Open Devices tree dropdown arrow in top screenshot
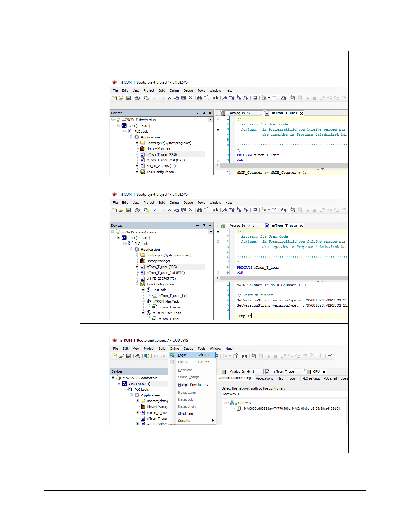The image size is (411, 532). coord(211,119)
